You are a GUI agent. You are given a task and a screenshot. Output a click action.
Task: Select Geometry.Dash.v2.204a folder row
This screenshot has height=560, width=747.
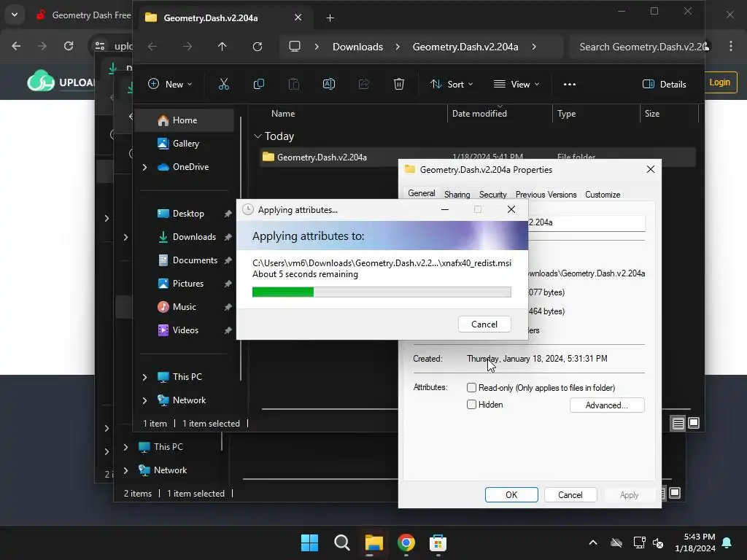tap(477, 157)
